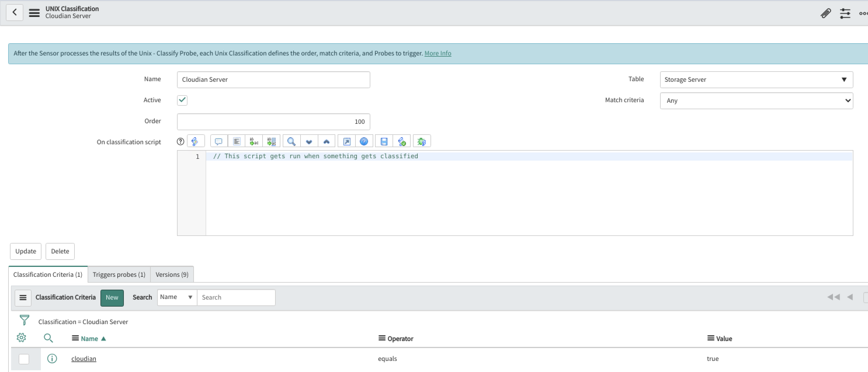Switch to the Triggers probes (1) tab

(x=119, y=274)
